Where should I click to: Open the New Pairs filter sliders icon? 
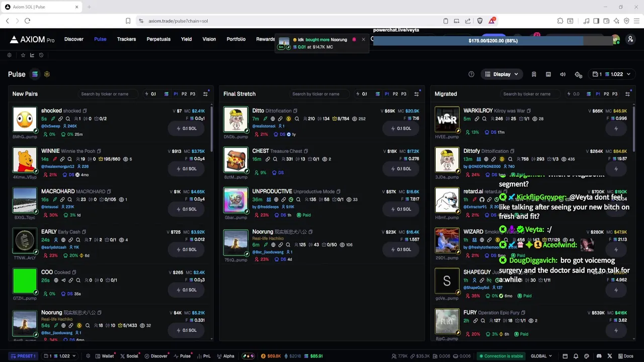pyautogui.click(x=205, y=94)
